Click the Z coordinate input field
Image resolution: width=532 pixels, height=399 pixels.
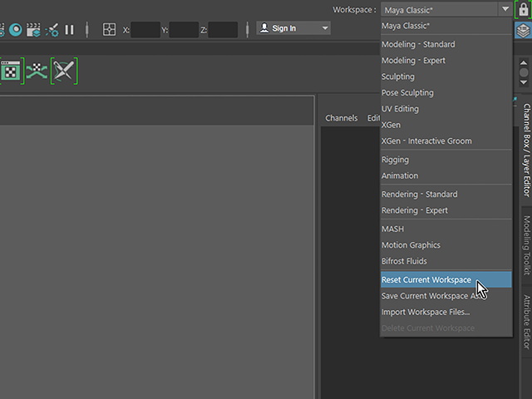[x=223, y=30]
